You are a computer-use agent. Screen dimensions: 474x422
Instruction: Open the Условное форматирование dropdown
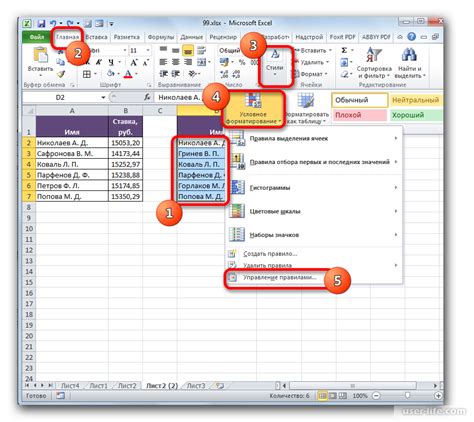click(x=253, y=109)
